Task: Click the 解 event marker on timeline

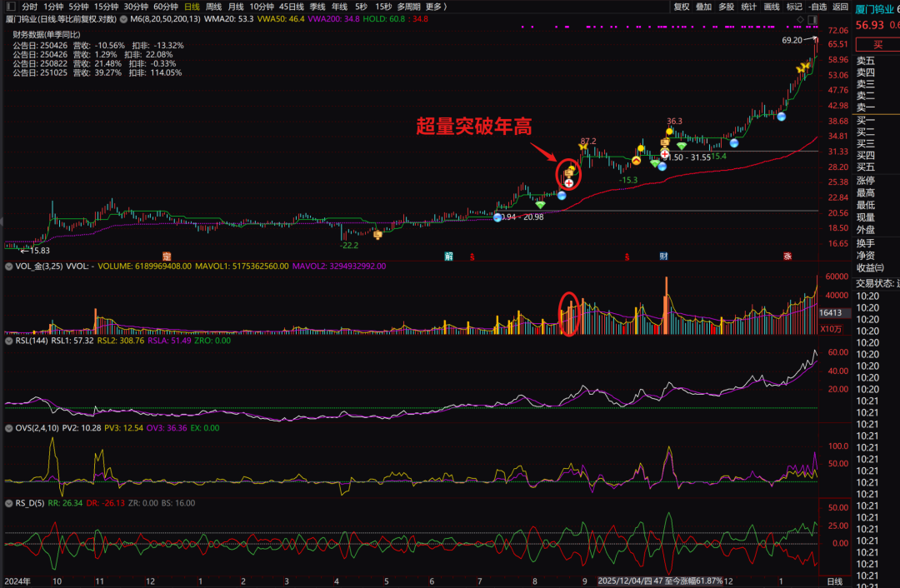Action: pos(448,257)
